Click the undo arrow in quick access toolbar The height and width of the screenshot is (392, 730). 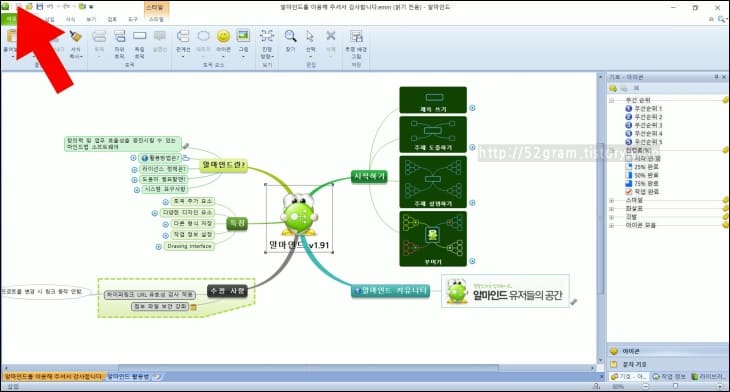pos(50,7)
